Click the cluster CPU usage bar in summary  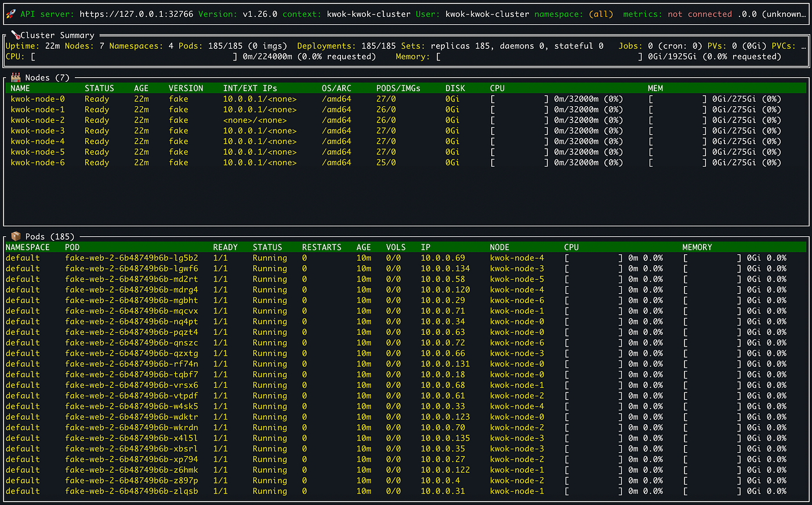(x=134, y=57)
